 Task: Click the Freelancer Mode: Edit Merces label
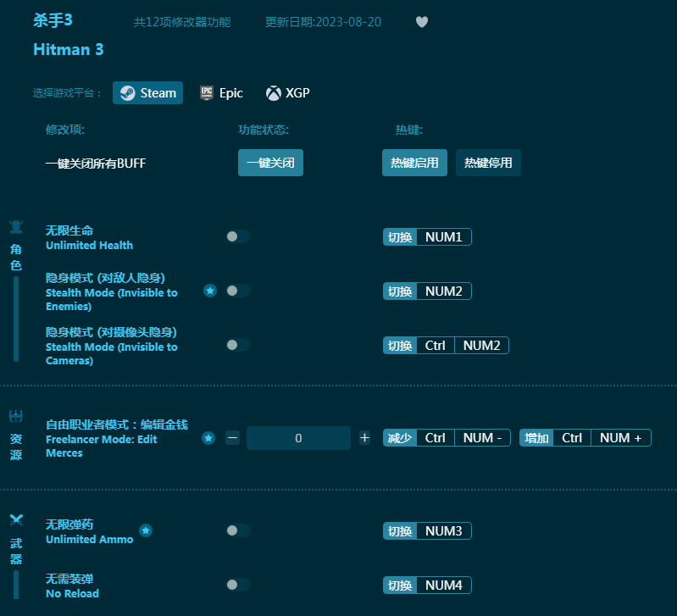(x=102, y=446)
